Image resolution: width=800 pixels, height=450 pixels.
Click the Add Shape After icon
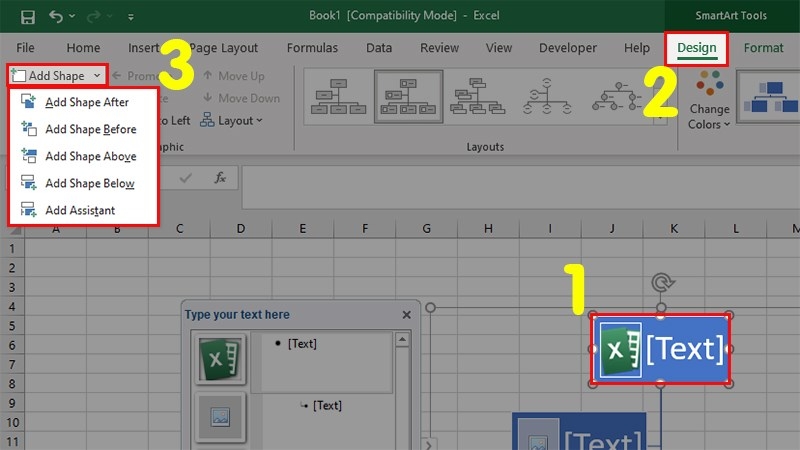pyautogui.click(x=29, y=102)
